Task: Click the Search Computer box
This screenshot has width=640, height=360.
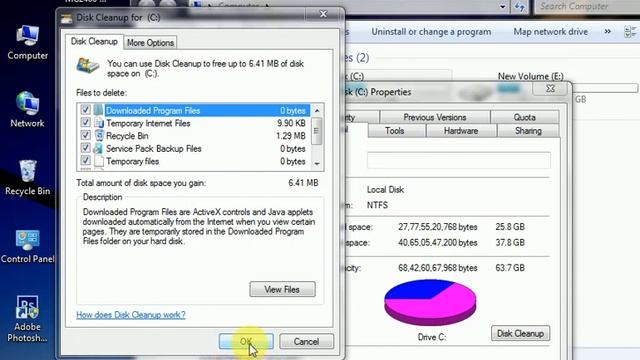Action: (587, 7)
